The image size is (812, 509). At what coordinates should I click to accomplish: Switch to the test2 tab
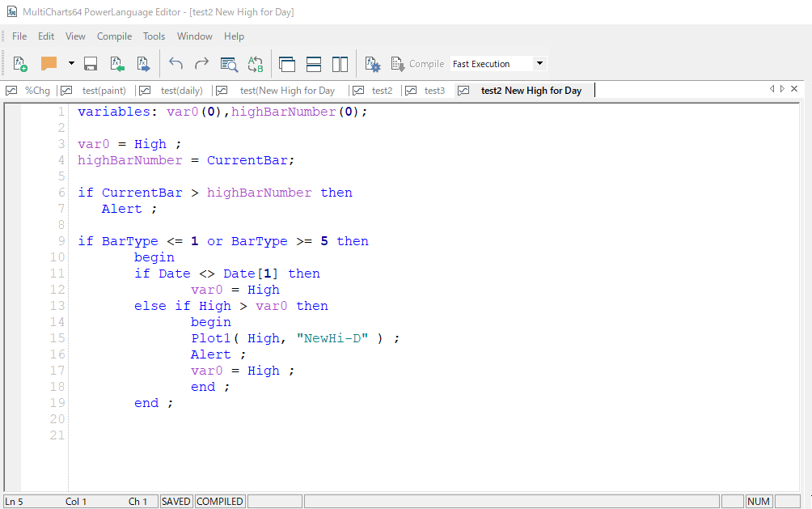(373, 91)
